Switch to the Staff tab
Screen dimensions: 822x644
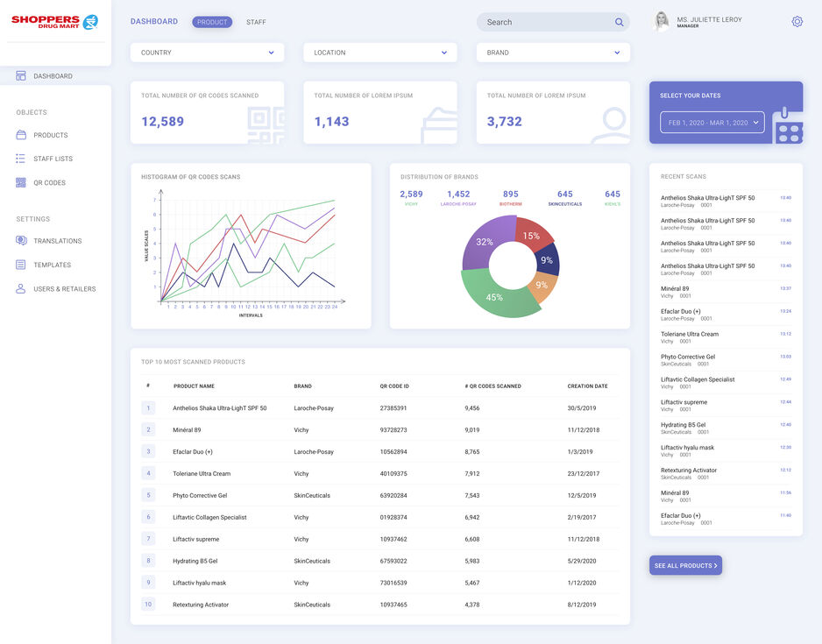coord(257,22)
